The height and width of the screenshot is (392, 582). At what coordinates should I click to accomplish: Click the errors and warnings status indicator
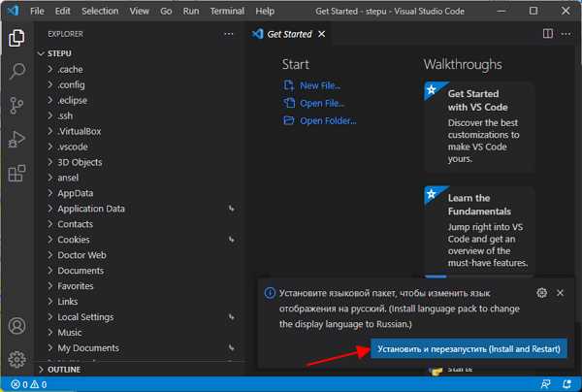[28, 384]
